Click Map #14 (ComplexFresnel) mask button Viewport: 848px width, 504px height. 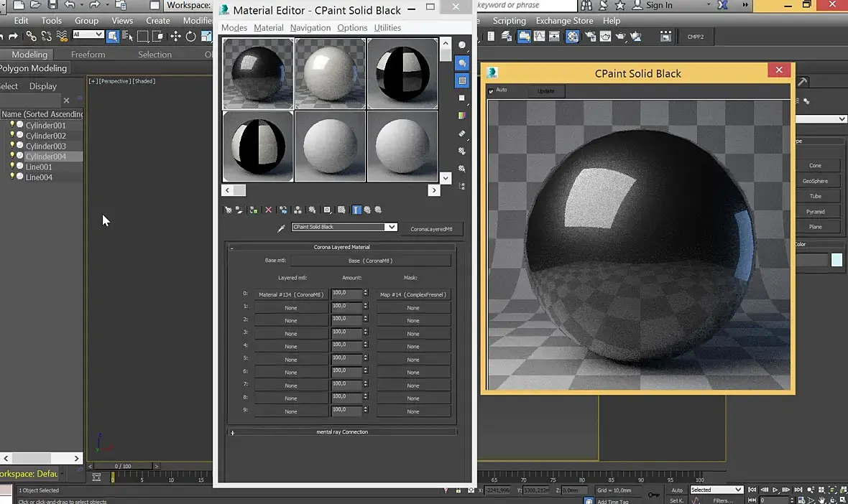coord(413,294)
